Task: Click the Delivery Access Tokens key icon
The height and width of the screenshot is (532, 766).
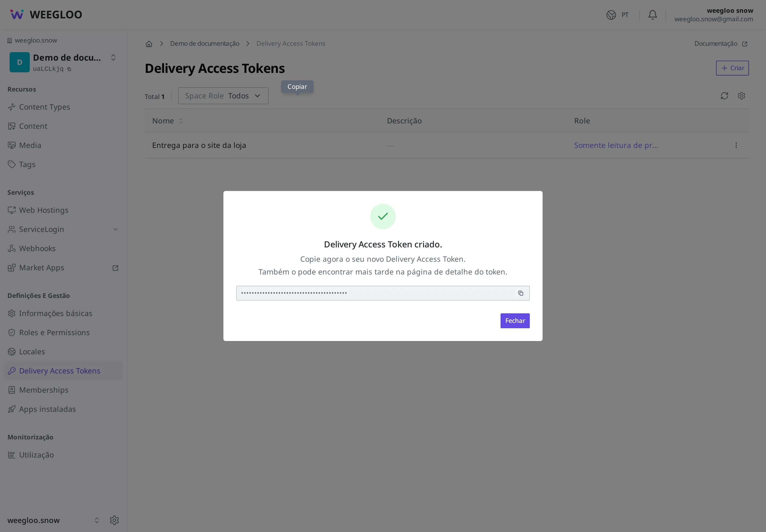Action: pos(12,371)
